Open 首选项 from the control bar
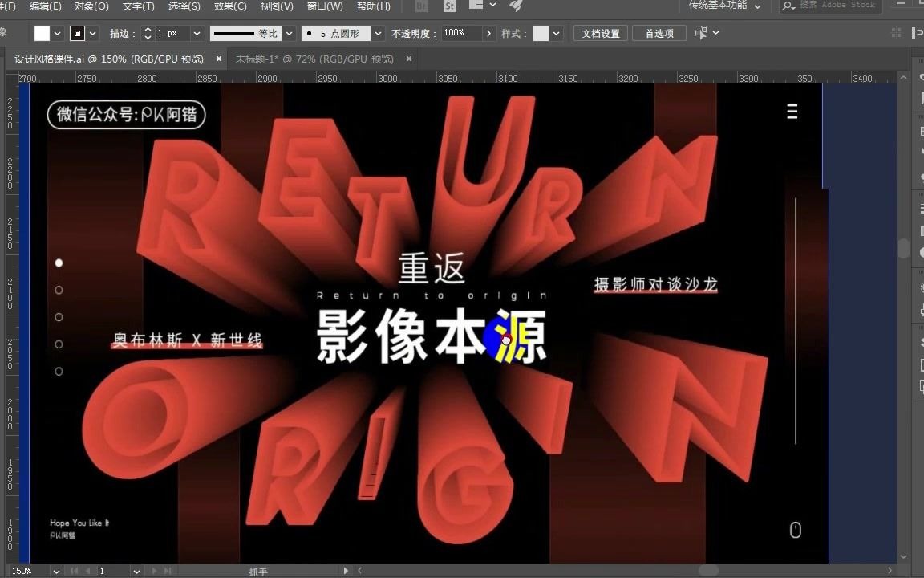 click(659, 33)
